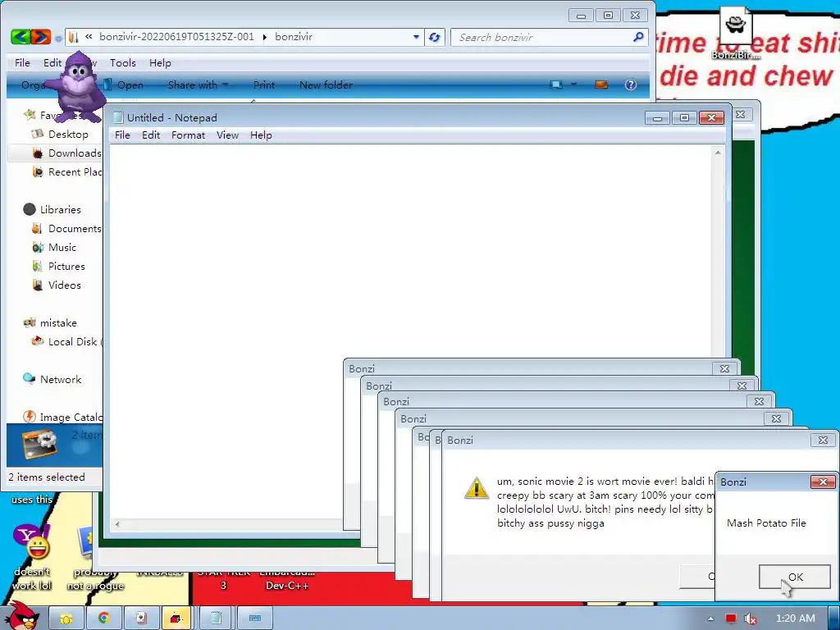Click the warning triangle icon in Bonzi dialog

pyautogui.click(x=477, y=488)
